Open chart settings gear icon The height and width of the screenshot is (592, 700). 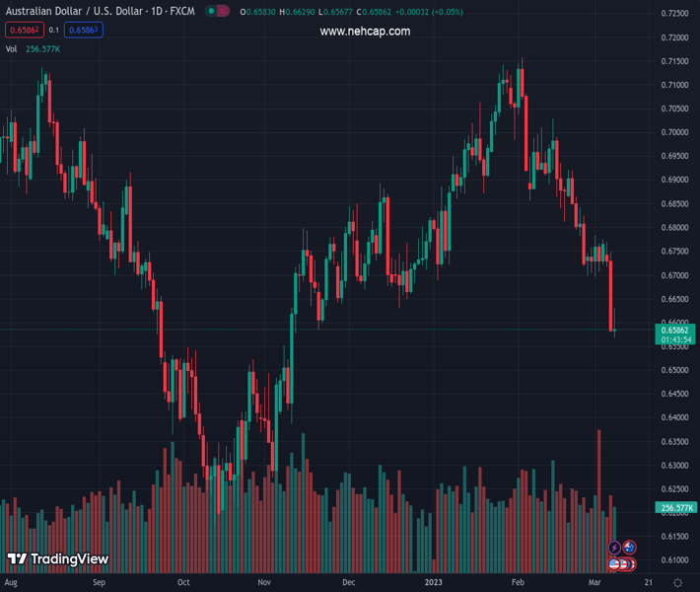click(x=678, y=583)
